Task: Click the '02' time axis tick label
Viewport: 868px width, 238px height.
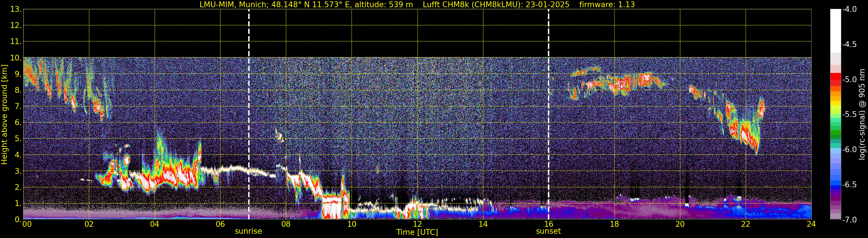Action: click(89, 224)
